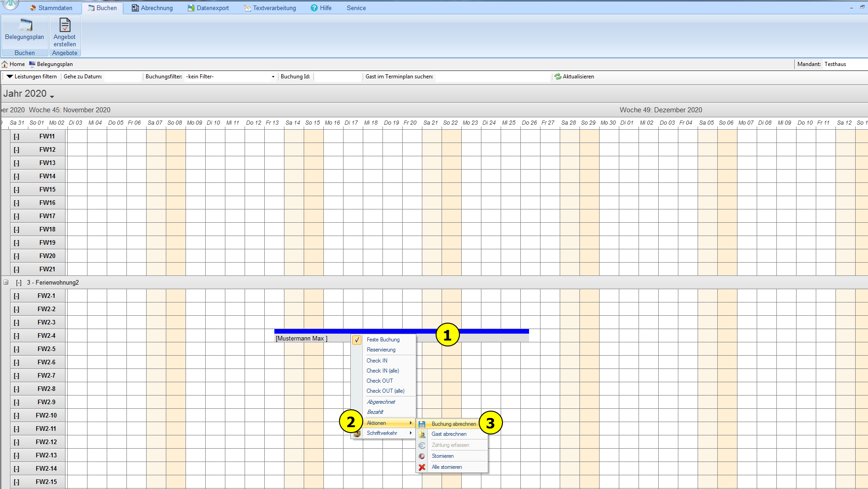Choose Check IN from context menu
This screenshot has width=868, height=489.
(x=377, y=361)
